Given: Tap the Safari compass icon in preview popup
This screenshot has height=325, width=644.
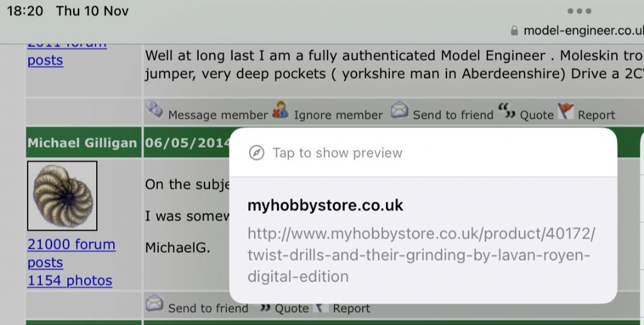Looking at the screenshot, I should [x=257, y=153].
